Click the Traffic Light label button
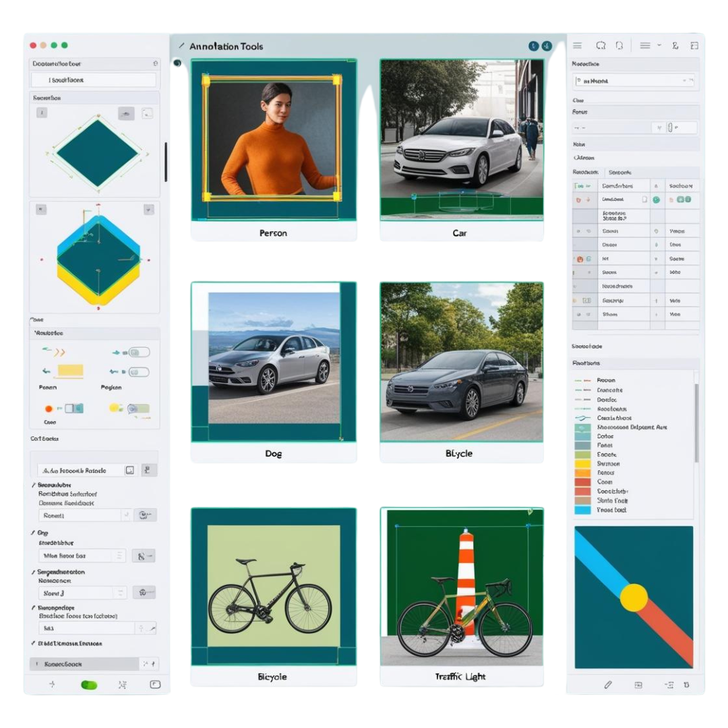The image size is (728, 728). (461, 676)
